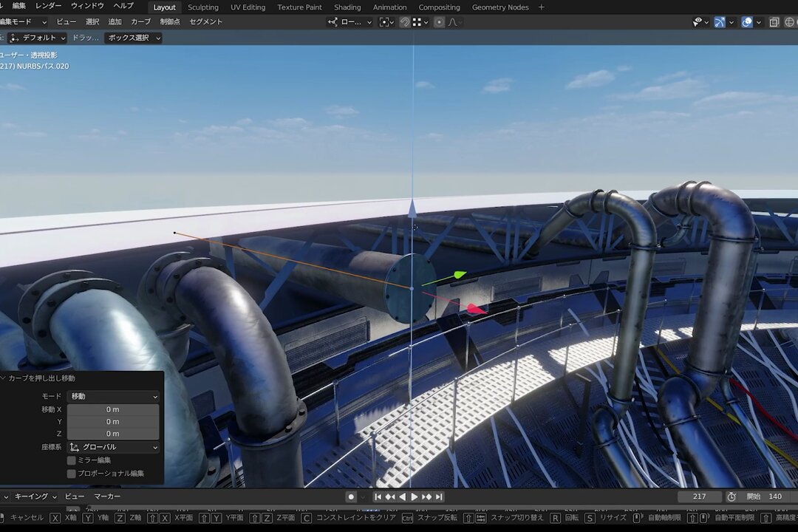The image size is (798, 532).
Task: Toggle the snap magnet icon
Action: tap(404, 22)
